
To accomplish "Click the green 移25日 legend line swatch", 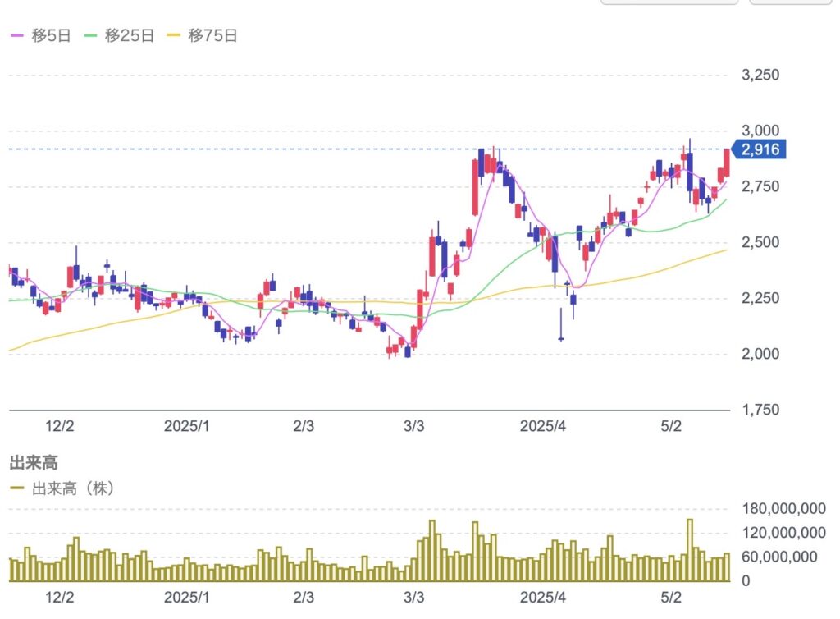I will coord(90,35).
